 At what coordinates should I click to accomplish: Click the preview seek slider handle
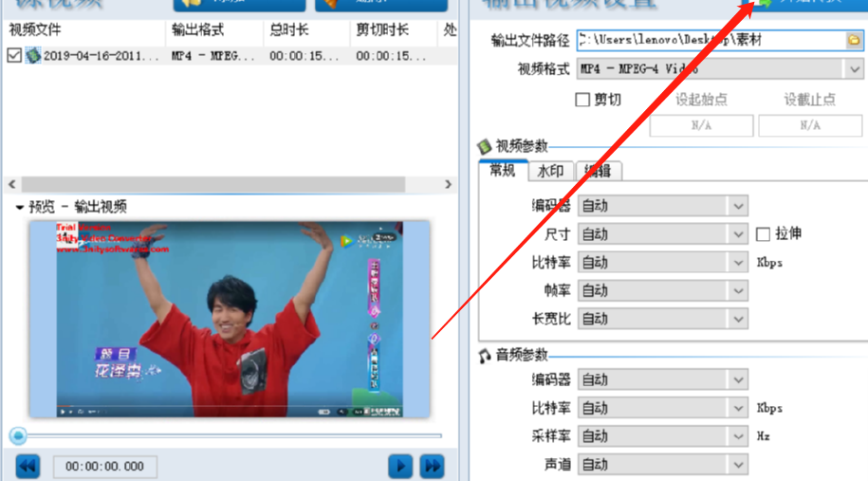[17, 435]
